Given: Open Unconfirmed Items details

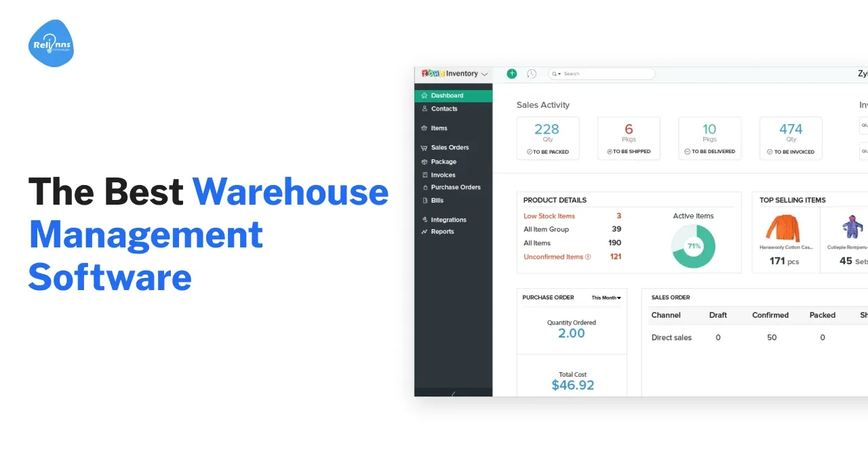Looking at the screenshot, I should pos(555,256).
